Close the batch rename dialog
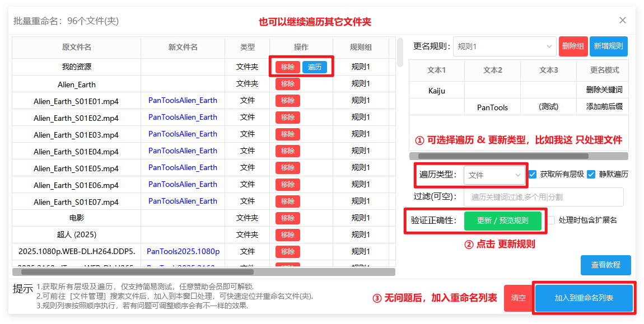The width and height of the screenshot is (644, 324). 623,20
